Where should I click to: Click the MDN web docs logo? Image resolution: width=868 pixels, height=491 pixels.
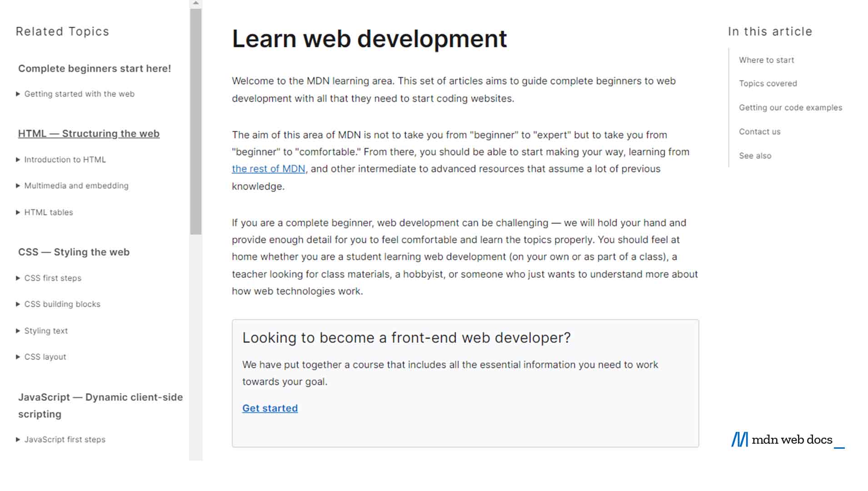[x=786, y=440]
